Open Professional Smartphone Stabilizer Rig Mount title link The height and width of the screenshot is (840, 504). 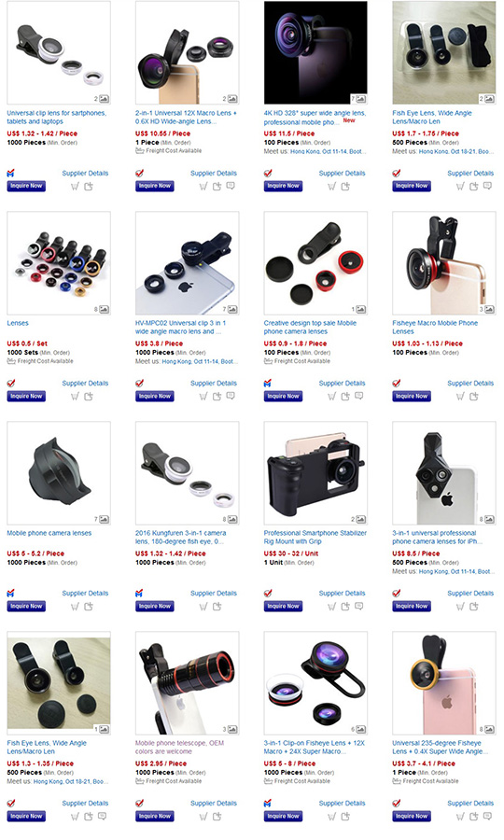[315, 538]
